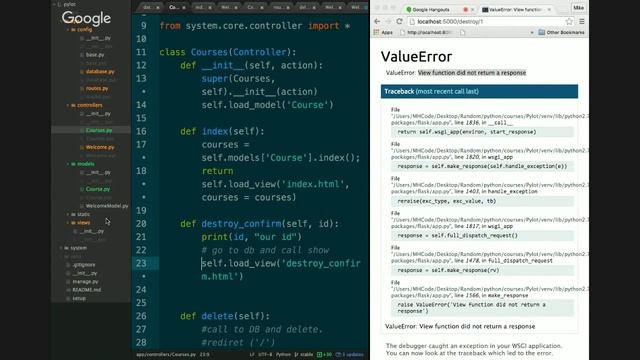This screenshot has height=360, width=640.
Task: Click the 'self.make_response(rv)' traceback frame
Action: [482, 270]
